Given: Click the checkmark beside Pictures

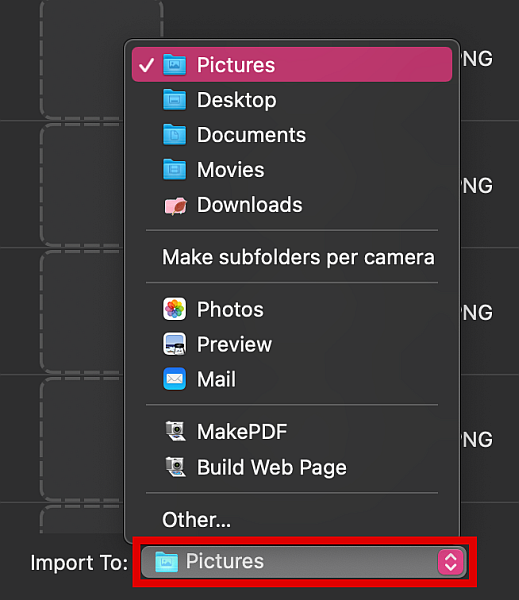Looking at the screenshot, I should click(147, 65).
